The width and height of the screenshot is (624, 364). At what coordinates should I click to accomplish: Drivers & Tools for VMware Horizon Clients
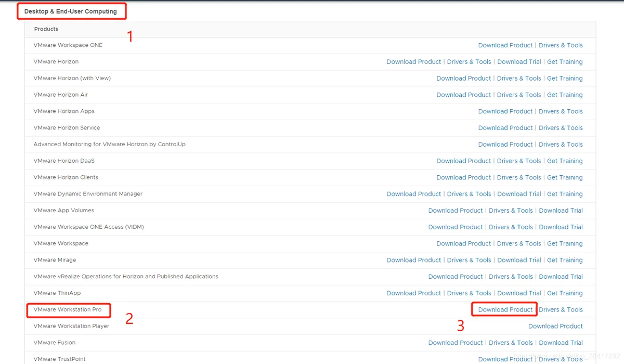tap(519, 177)
